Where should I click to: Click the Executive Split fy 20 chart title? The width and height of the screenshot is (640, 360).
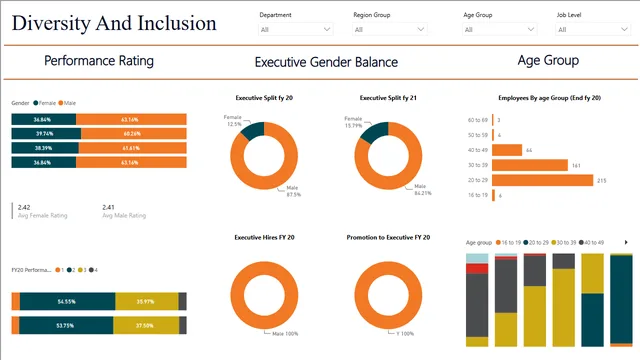(264, 98)
